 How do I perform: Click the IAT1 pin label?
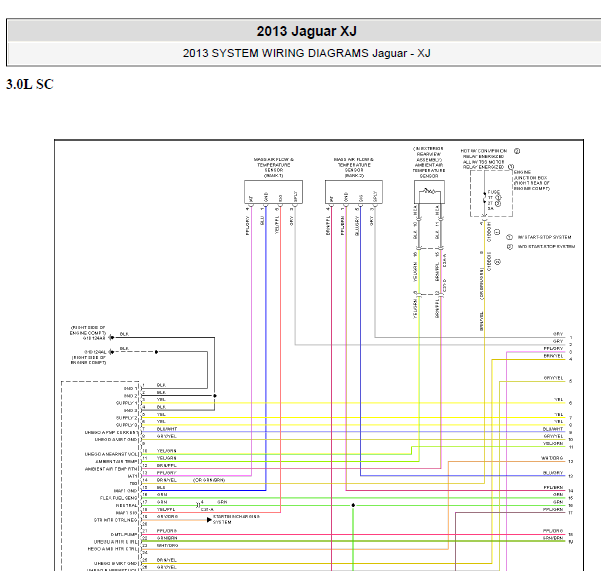(133, 476)
